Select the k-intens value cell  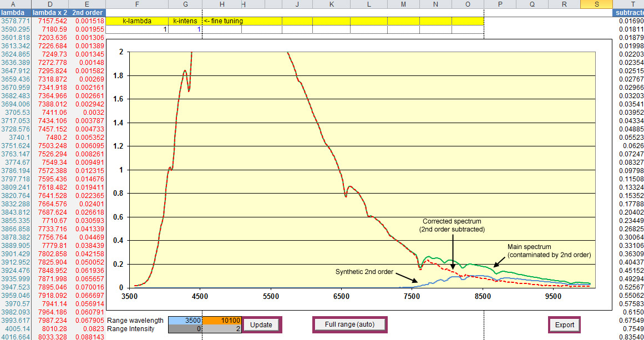(x=185, y=29)
